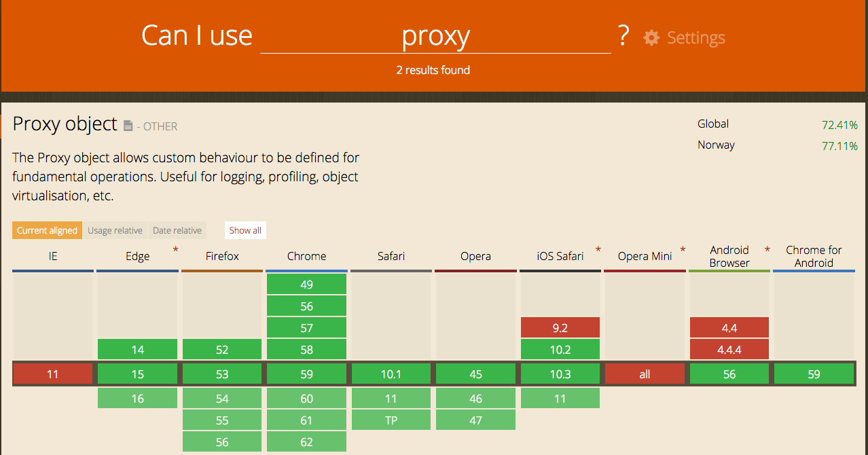This screenshot has width=868, height=455.
Task: Select the iOS Safari 9.2 cell
Action: coord(560,328)
